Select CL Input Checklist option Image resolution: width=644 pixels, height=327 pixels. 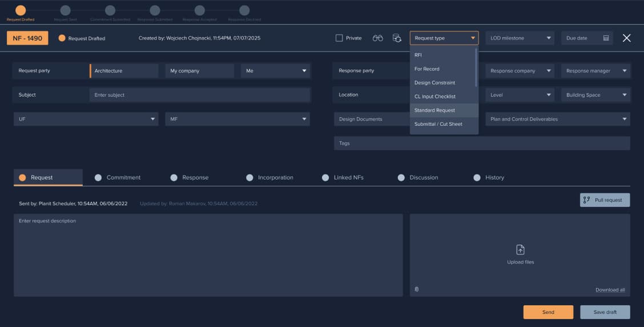pyautogui.click(x=444, y=96)
